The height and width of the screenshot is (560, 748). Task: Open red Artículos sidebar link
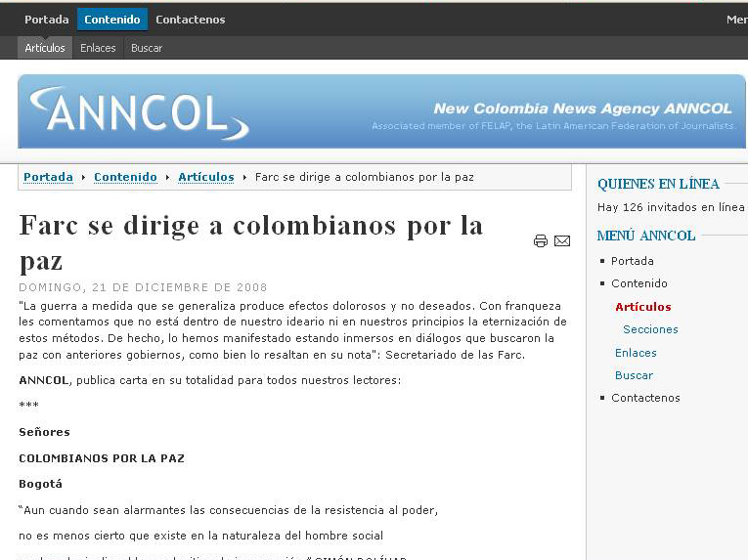[x=643, y=307]
